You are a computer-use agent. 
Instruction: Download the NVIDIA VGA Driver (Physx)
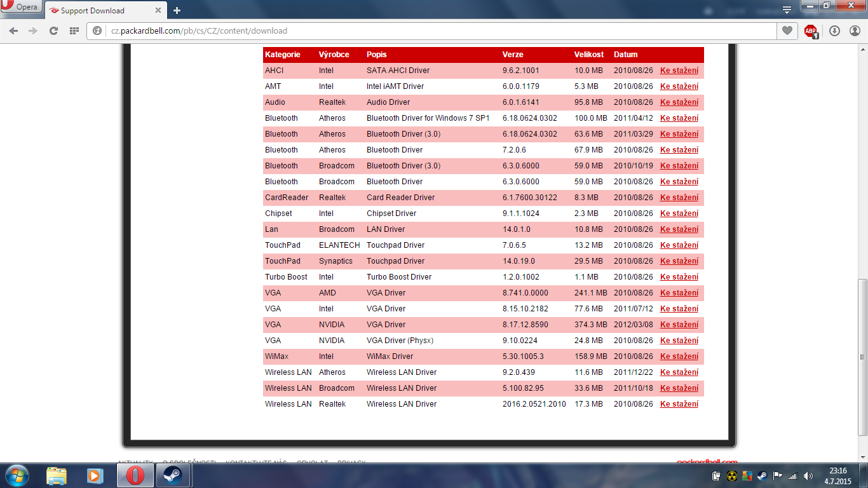pos(679,341)
